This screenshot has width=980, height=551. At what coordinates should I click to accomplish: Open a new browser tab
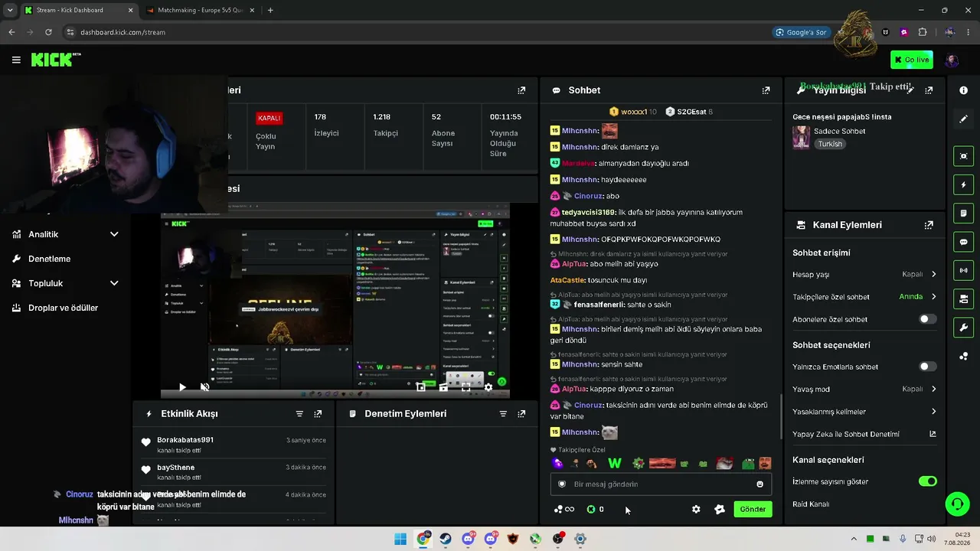point(270,10)
